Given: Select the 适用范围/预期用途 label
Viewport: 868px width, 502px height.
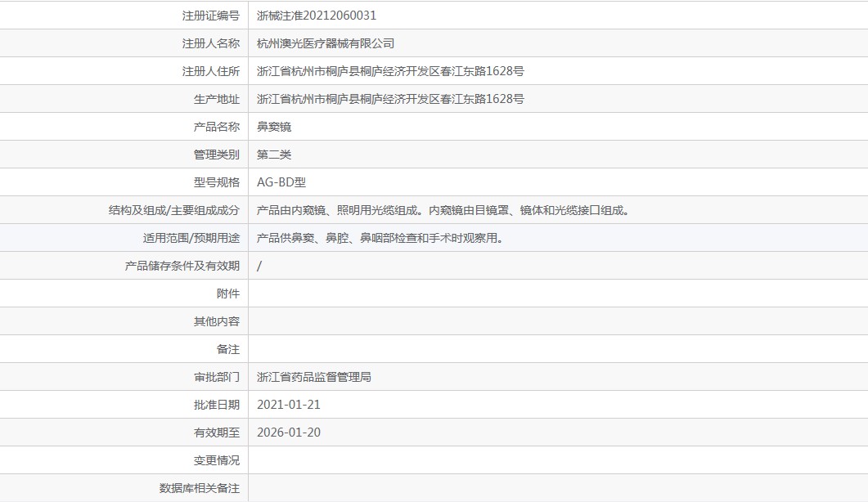Looking at the screenshot, I should coord(191,238).
